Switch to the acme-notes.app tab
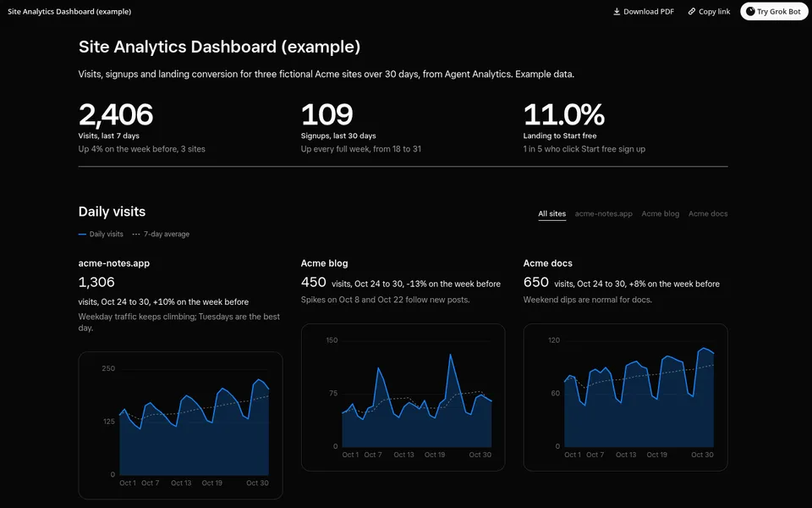The width and height of the screenshot is (812, 508). tap(604, 213)
